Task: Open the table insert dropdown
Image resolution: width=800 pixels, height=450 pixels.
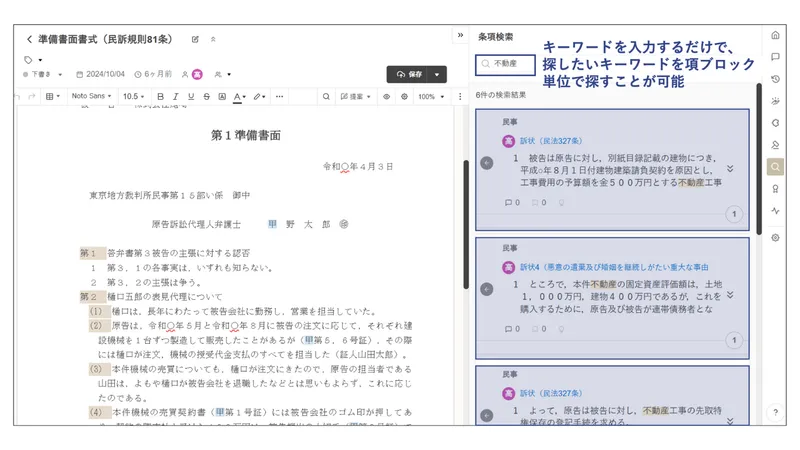Action: (53, 96)
